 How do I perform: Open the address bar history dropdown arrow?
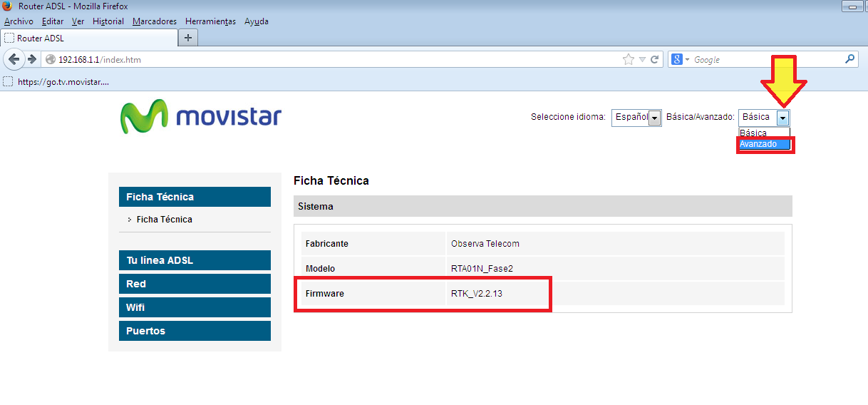(642, 60)
